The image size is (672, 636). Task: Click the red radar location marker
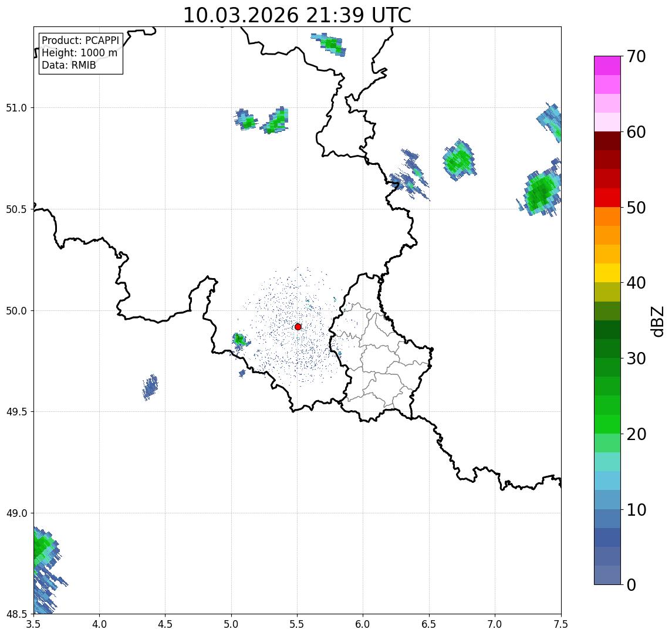pos(298,327)
